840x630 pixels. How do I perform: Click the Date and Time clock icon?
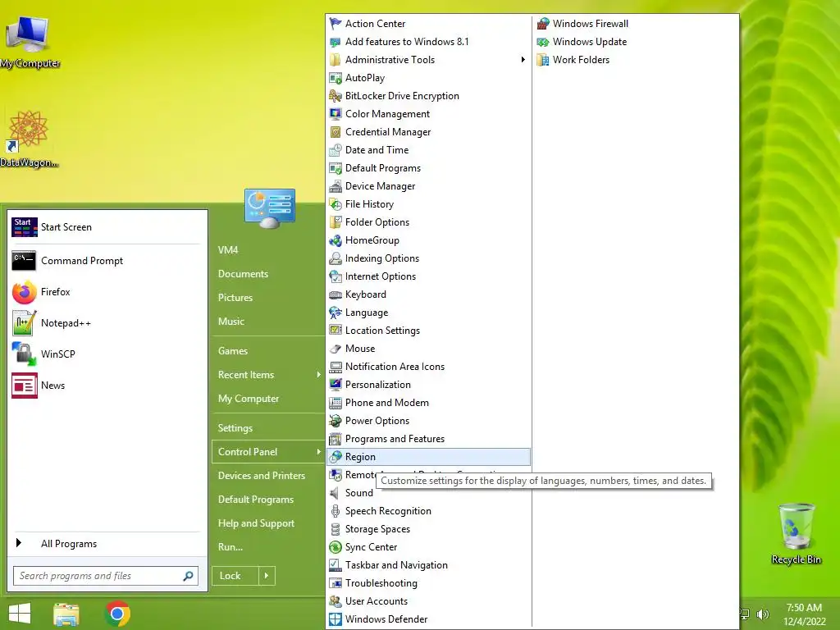(336, 150)
